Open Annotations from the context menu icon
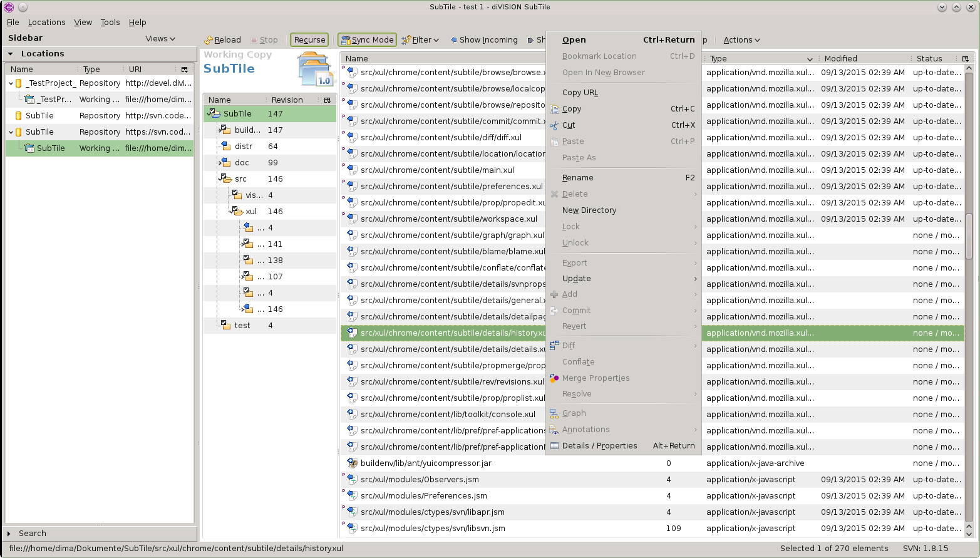980x558 pixels. tap(554, 430)
